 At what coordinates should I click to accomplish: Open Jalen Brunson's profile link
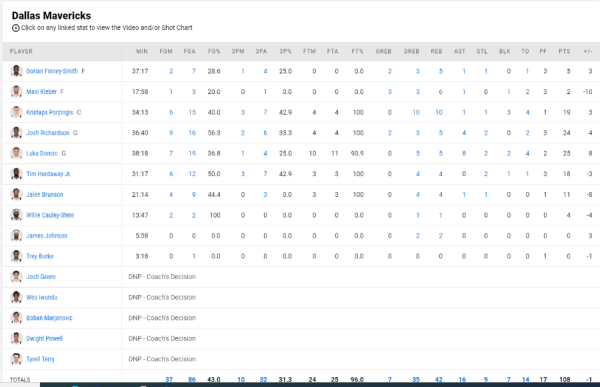click(45, 194)
